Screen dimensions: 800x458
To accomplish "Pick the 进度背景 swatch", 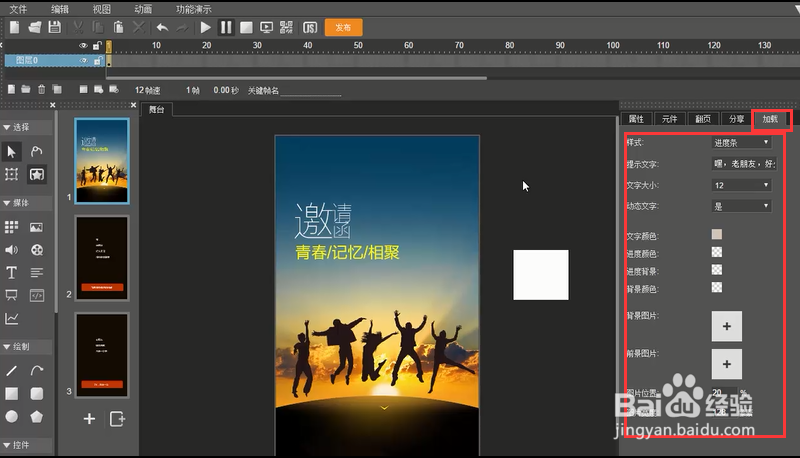I will tap(717, 270).
